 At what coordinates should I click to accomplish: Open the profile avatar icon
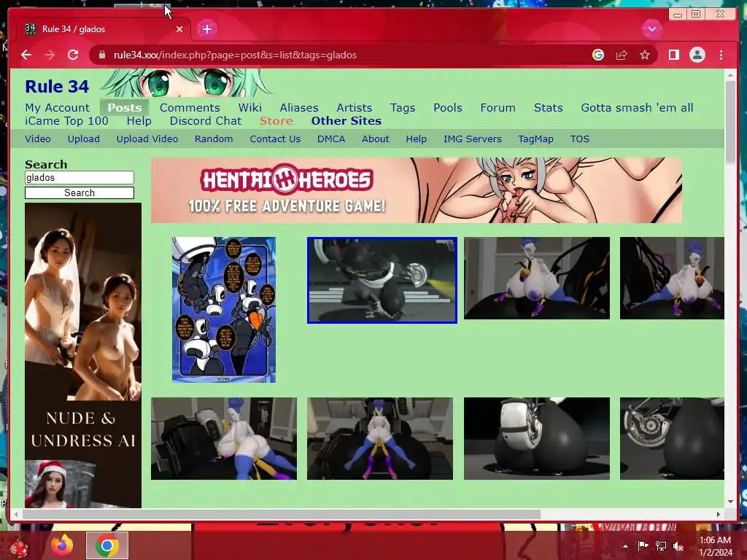697,55
